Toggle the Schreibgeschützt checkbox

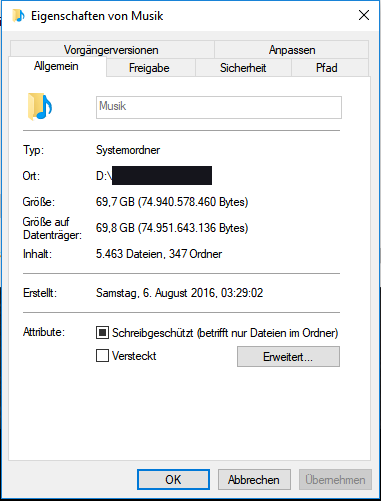tap(102, 333)
